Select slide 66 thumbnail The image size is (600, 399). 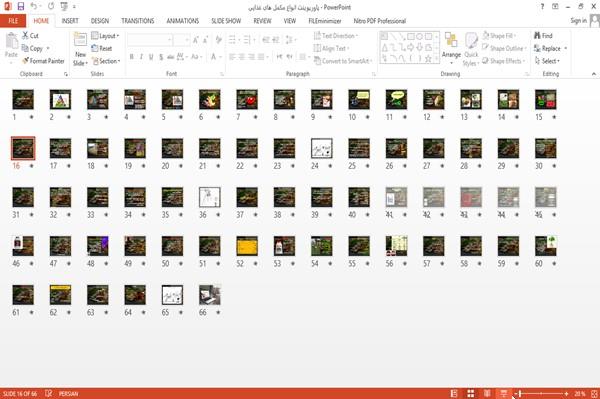(210, 295)
